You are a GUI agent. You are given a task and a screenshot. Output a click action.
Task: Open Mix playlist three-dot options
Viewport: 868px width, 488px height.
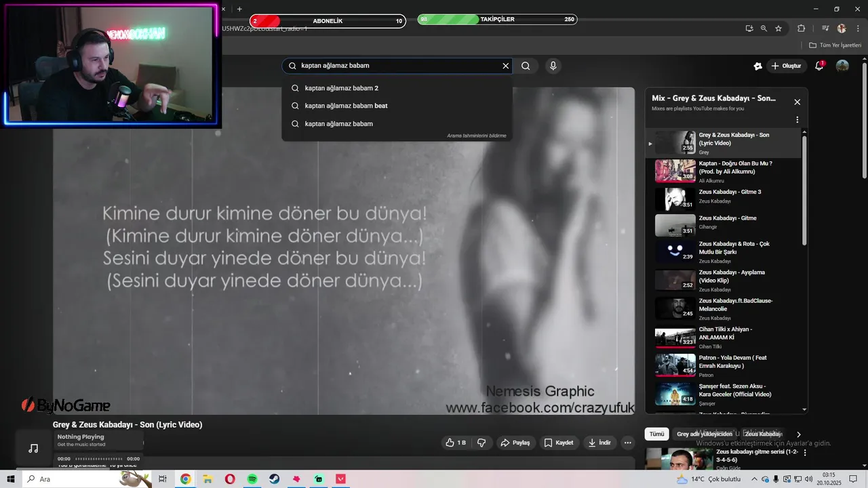coord(797,119)
